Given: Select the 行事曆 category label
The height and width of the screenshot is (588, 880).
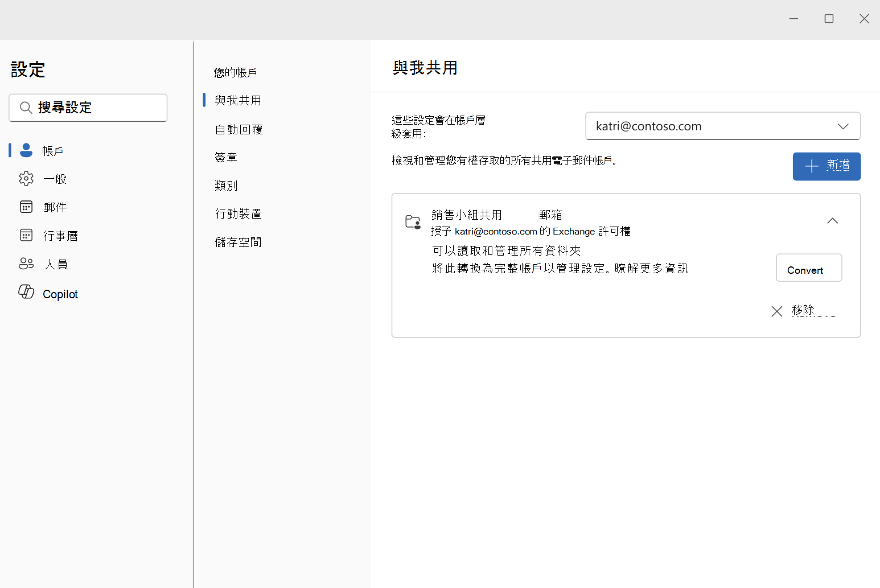Looking at the screenshot, I should click(x=61, y=236).
